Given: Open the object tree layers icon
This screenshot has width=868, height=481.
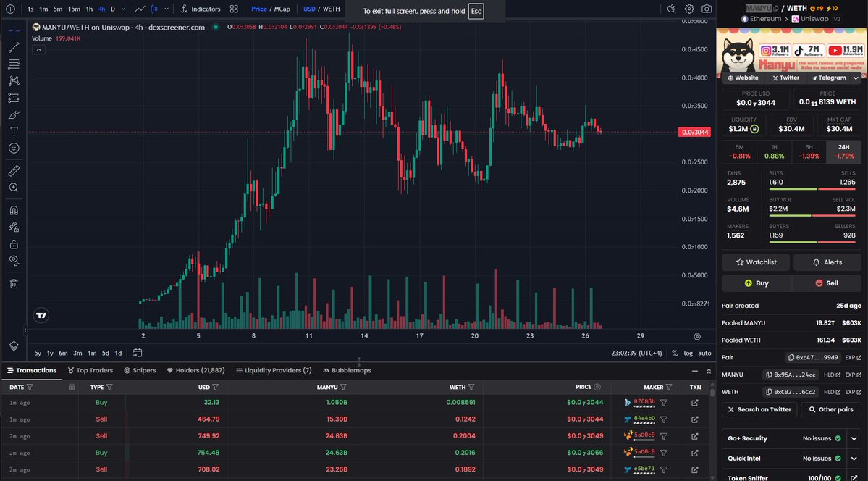Looking at the screenshot, I should tap(14, 346).
